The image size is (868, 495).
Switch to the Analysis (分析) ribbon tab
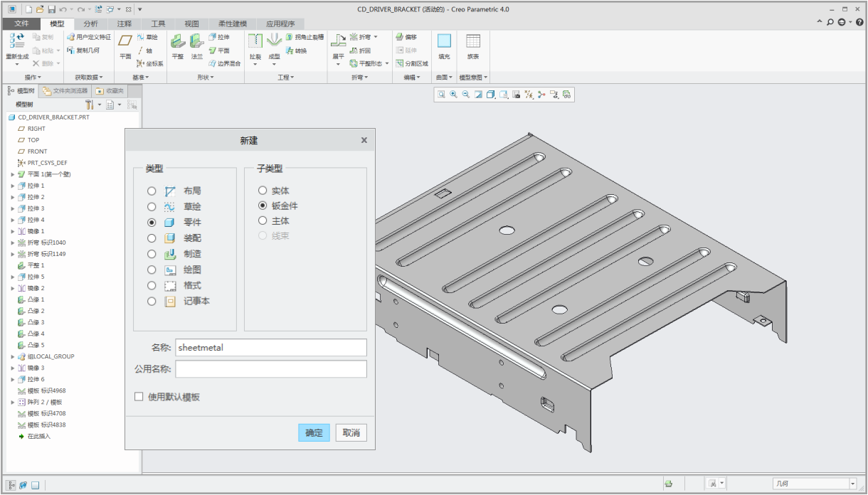(91, 23)
